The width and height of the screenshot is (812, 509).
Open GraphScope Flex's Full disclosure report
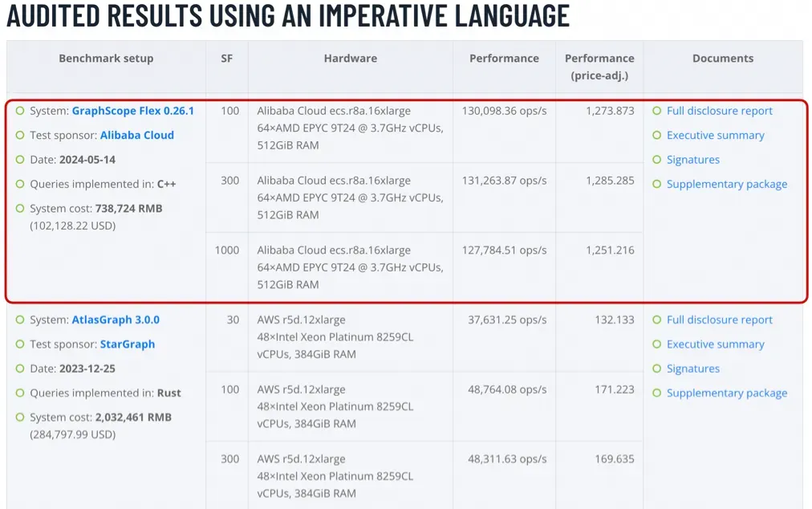coord(719,111)
